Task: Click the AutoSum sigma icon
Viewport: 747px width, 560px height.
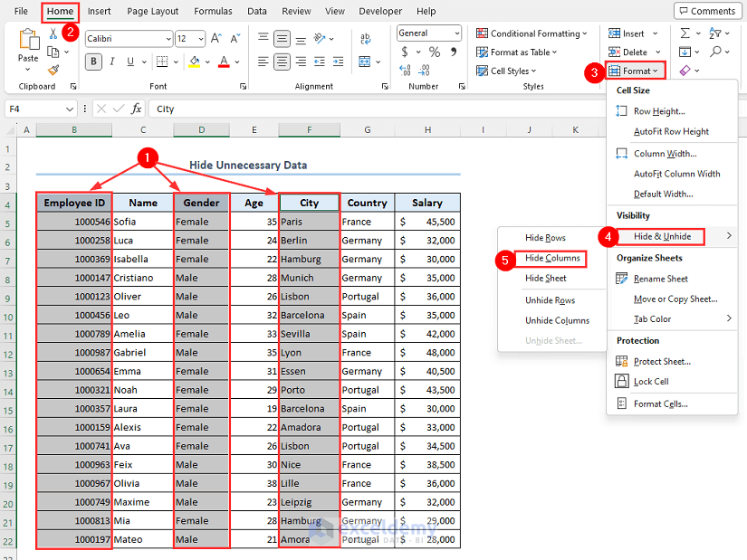Action: [685, 33]
